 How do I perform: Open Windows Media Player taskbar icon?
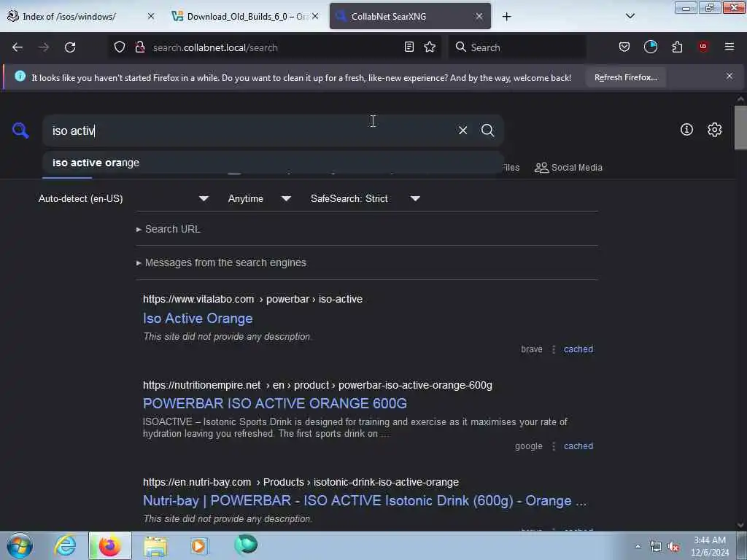click(200, 545)
